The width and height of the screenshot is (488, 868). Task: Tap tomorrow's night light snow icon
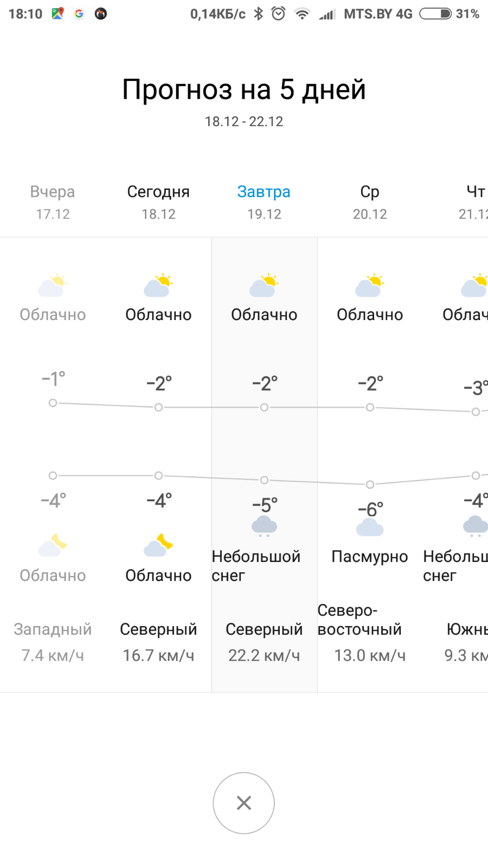click(264, 526)
